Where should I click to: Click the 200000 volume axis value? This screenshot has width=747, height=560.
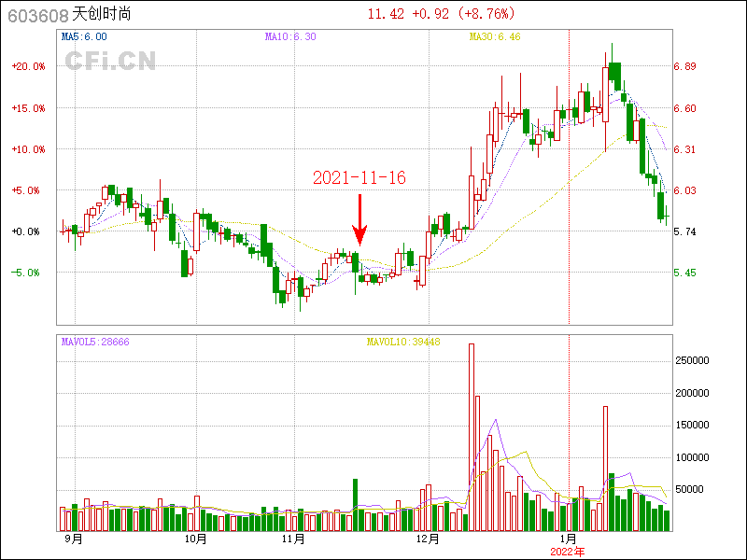tap(692, 393)
